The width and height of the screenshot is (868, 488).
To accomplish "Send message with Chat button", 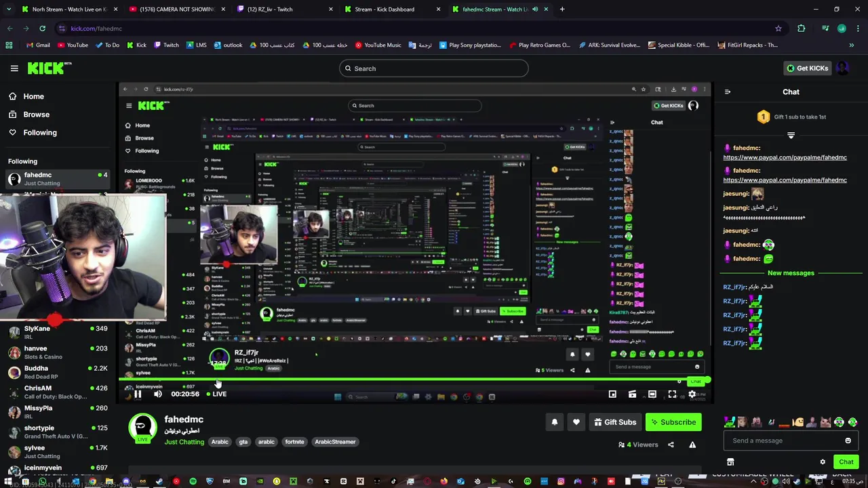I will [x=846, y=462].
